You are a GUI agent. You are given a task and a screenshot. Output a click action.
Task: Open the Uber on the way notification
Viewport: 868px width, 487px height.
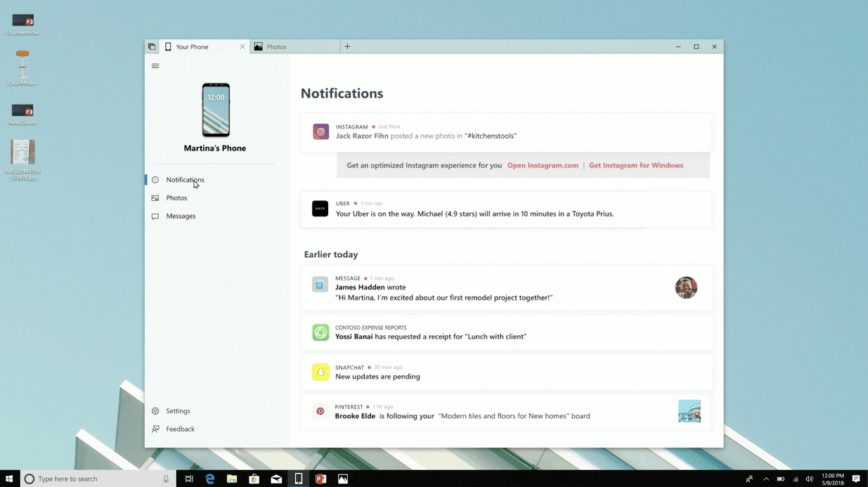506,209
